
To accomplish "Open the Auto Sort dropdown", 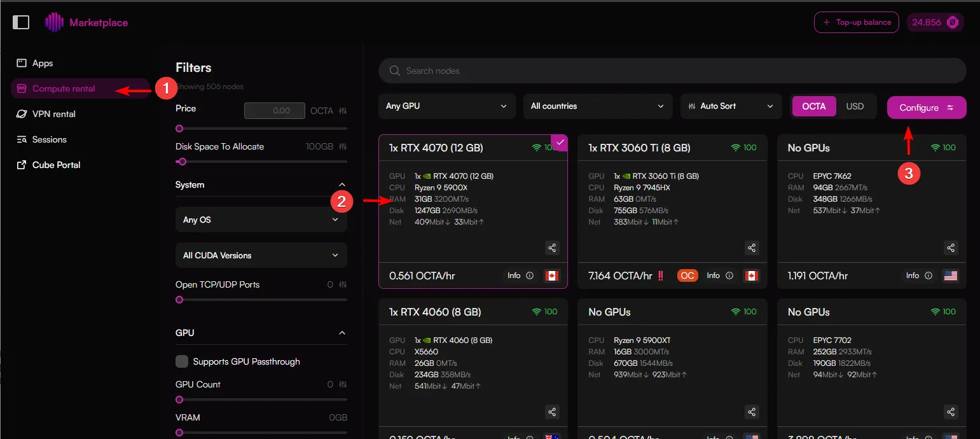I will pos(731,106).
